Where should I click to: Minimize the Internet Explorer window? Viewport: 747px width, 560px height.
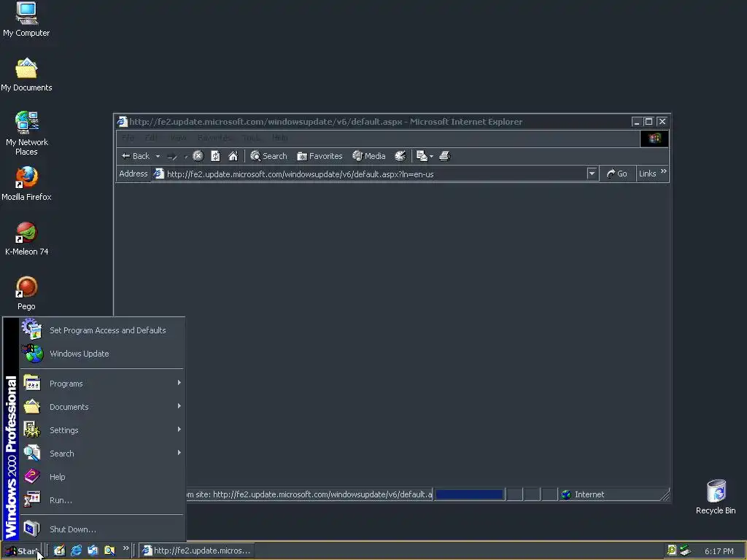click(636, 122)
